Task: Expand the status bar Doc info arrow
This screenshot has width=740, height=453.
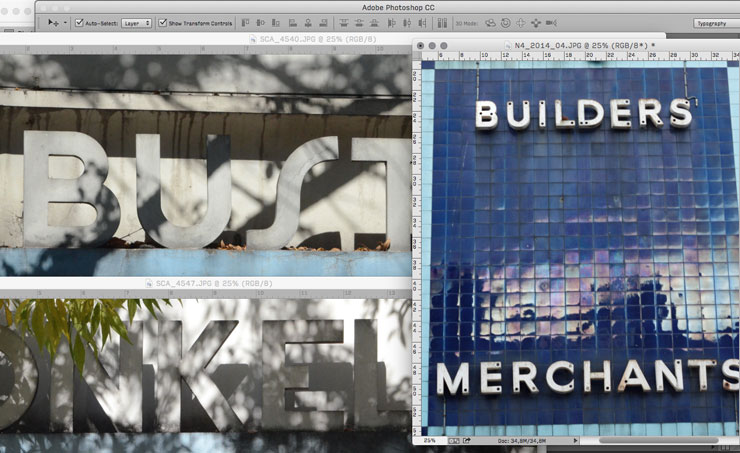Action: [x=577, y=440]
